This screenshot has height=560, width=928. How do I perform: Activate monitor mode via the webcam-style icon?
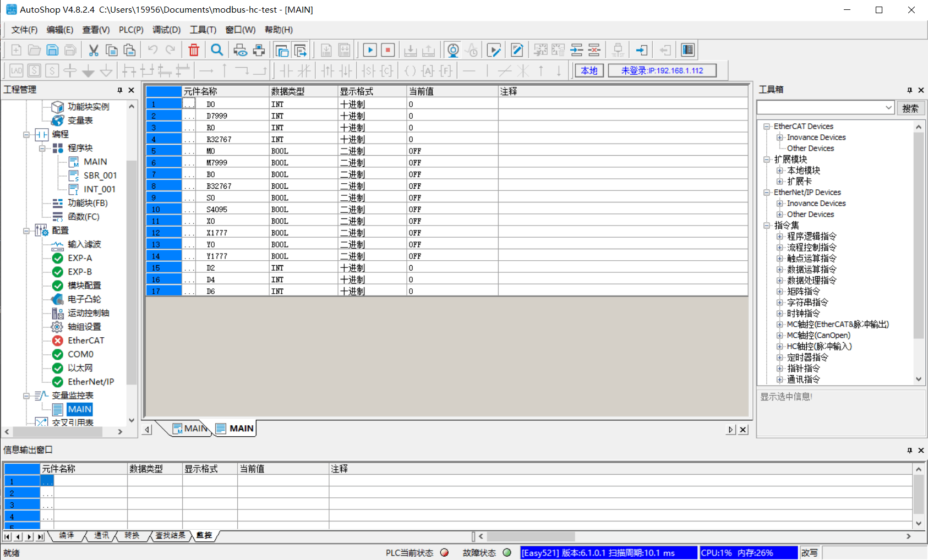click(x=452, y=50)
